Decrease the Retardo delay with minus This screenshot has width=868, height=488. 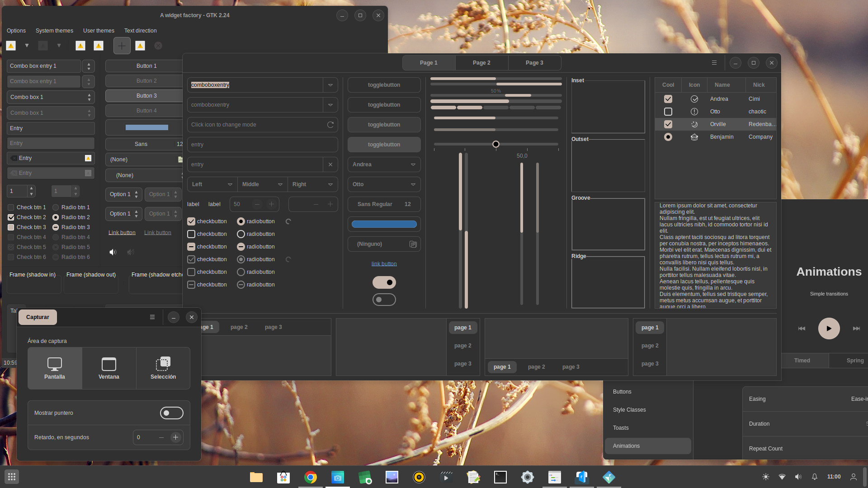(161, 437)
